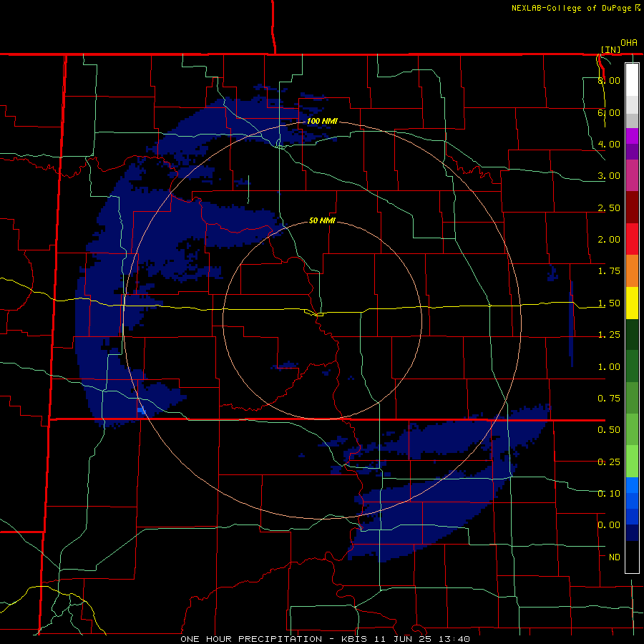Click the 0.75 legend value
This screenshot has width=644, height=644.
[x=609, y=399]
